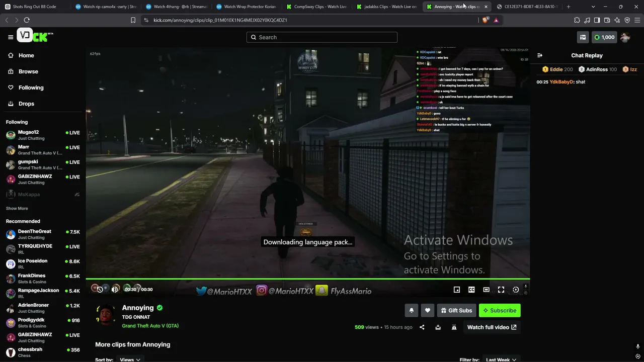Open the Grand Theft Auto V (GTA) category link
644x362 pixels.
[150, 326]
